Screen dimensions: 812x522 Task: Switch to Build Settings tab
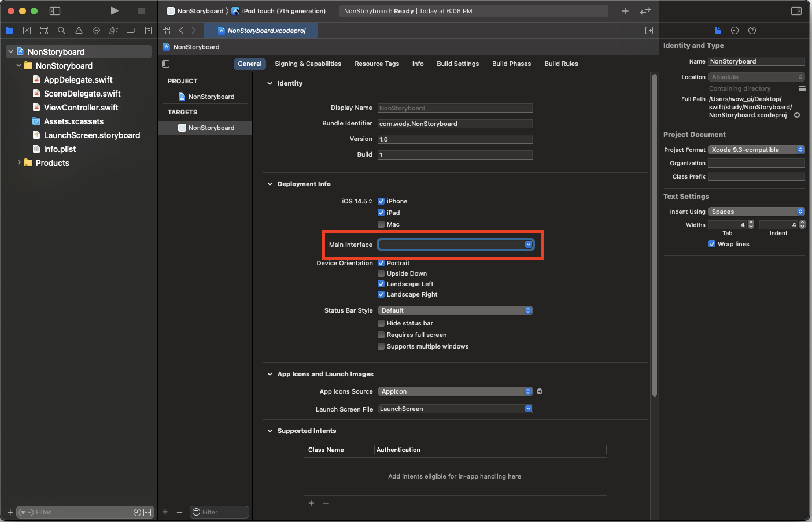coord(457,64)
